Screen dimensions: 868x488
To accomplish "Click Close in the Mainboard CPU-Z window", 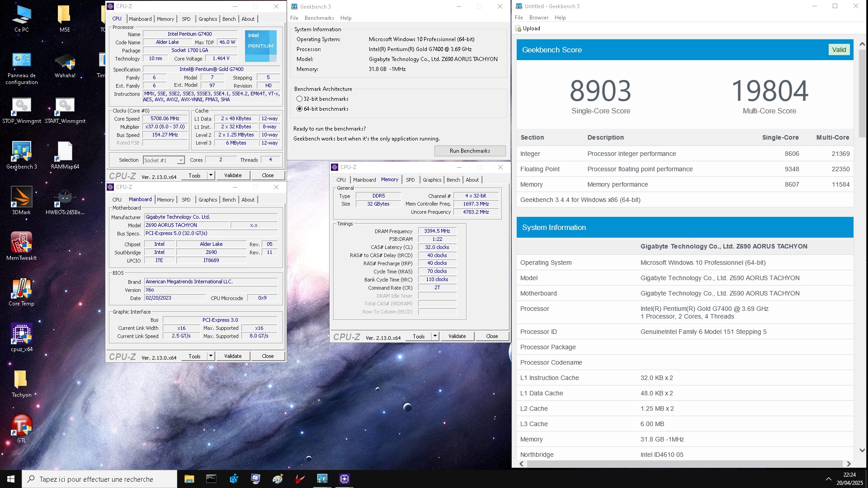I will [268, 356].
